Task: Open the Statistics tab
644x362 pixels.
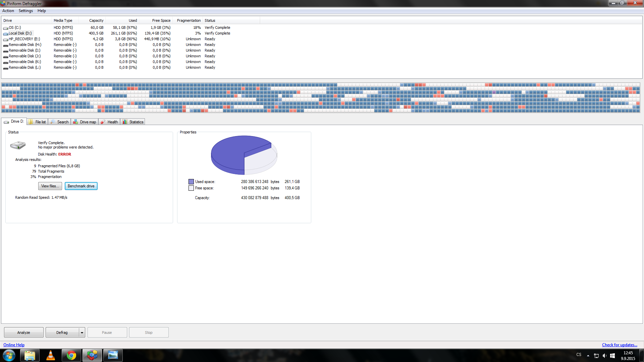Action: coord(133,122)
